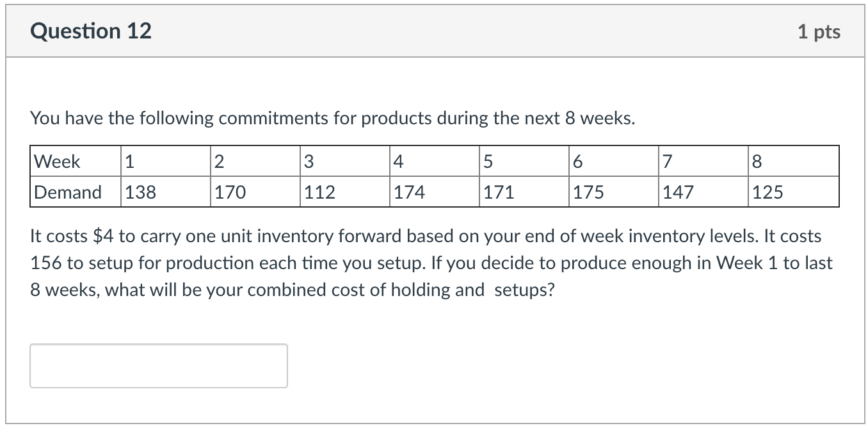868x428 pixels.
Task: Click the Week 1 table cell
Action: tap(165, 161)
